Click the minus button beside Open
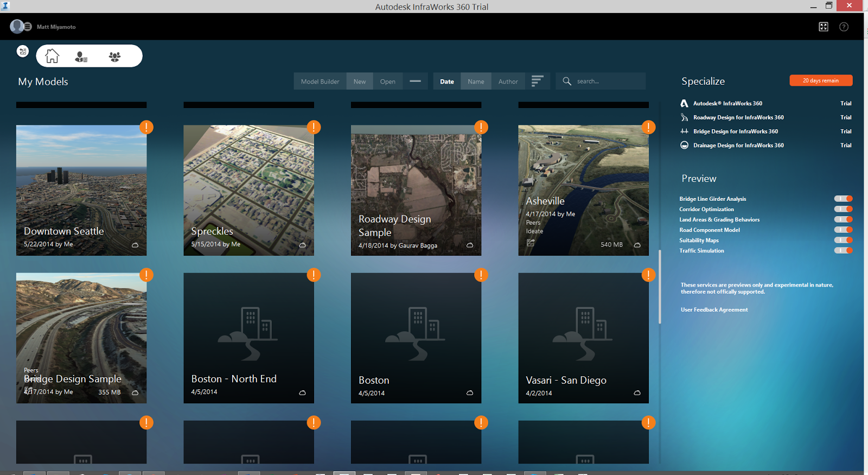This screenshot has width=868, height=475. (x=415, y=81)
